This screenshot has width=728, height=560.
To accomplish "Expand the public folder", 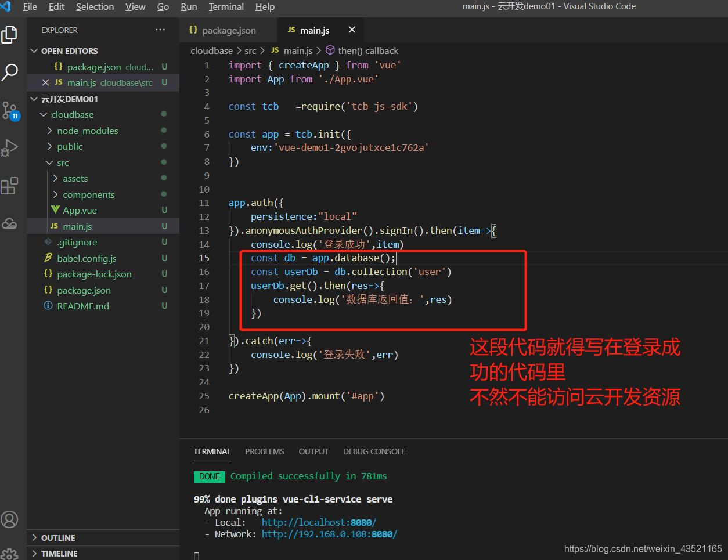I will click(x=50, y=147).
